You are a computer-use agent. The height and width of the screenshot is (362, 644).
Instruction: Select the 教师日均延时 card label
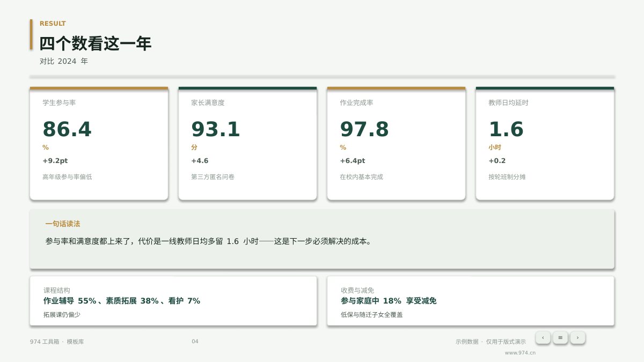point(508,102)
